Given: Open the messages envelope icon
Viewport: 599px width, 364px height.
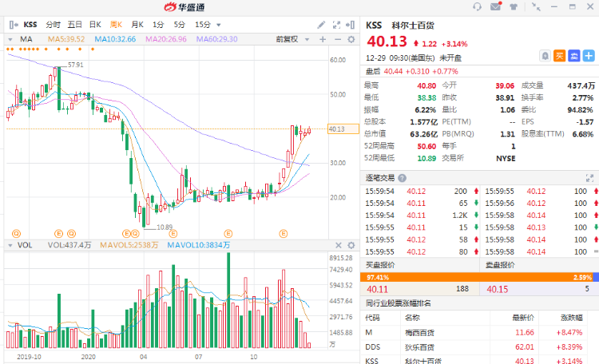Looking at the screenshot, I should coord(495,6).
